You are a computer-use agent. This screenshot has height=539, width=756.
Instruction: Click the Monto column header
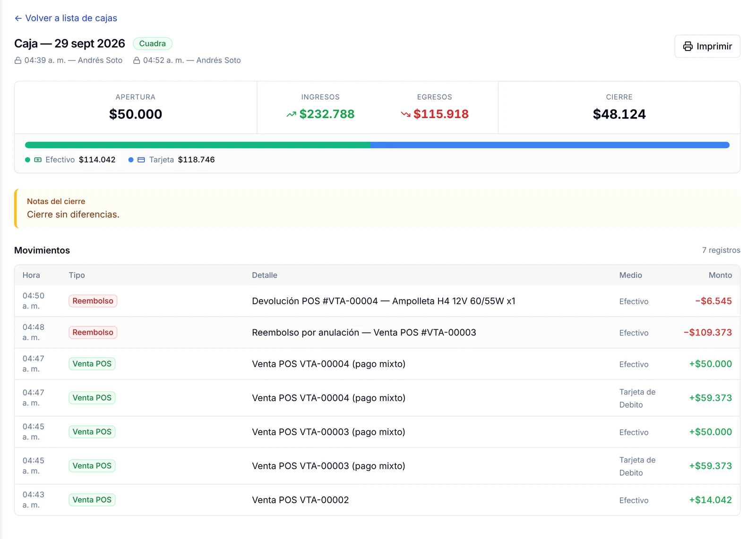pyautogui.click(x=720, y=275)
